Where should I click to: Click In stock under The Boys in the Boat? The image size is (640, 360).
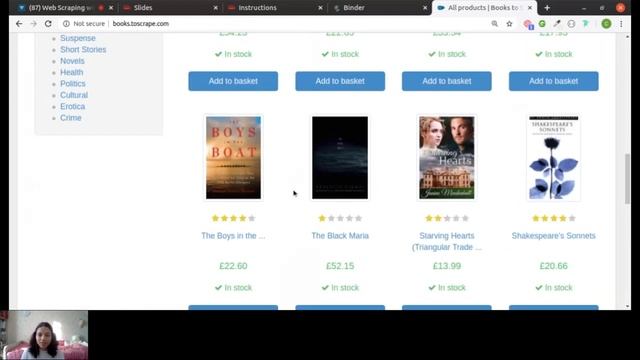(233, 288)
